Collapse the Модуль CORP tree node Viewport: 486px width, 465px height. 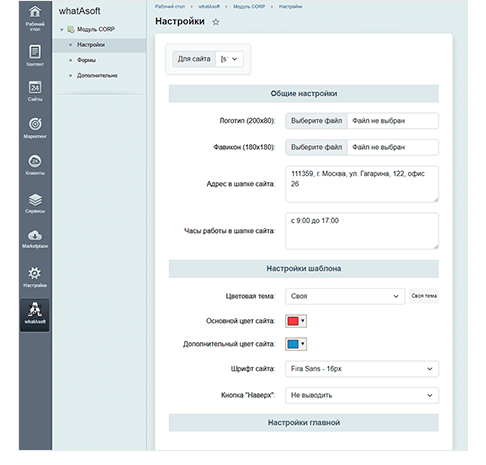62,30
